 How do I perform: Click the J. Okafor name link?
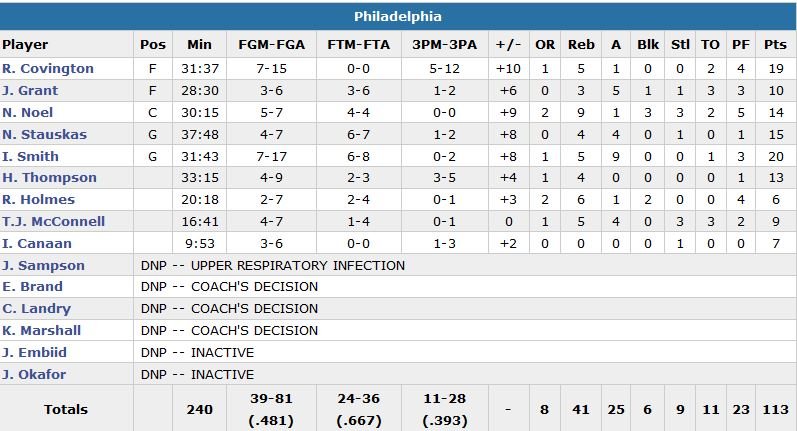[x=36, y=375]
